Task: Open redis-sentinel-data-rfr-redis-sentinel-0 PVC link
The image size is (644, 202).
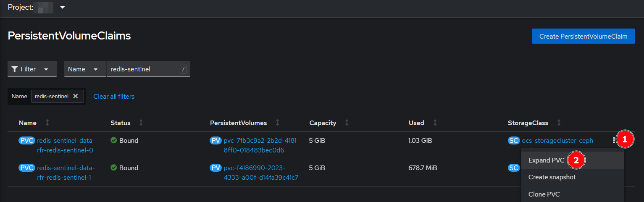Action: (x=66, y=145)
